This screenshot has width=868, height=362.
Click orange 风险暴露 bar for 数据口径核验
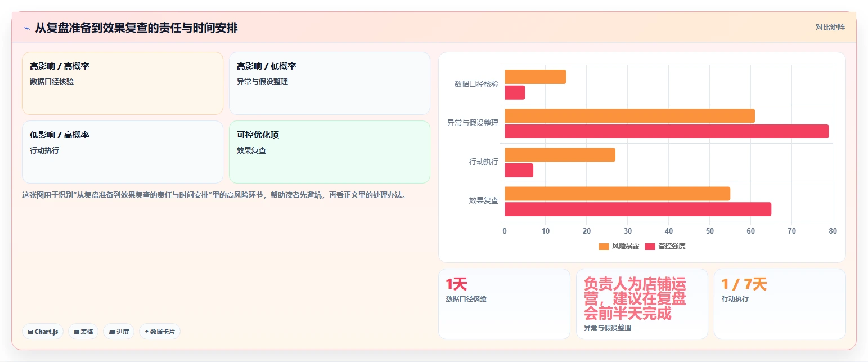[x=535, y=77]
